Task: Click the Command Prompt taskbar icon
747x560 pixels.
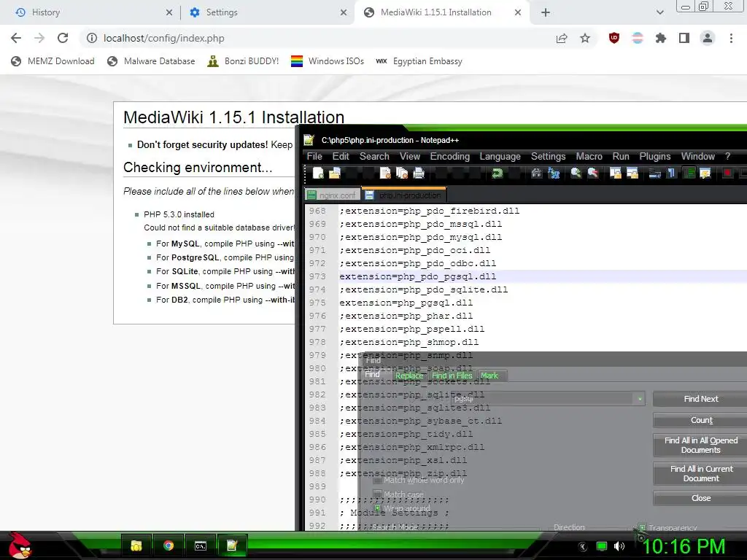Action: 201,545
